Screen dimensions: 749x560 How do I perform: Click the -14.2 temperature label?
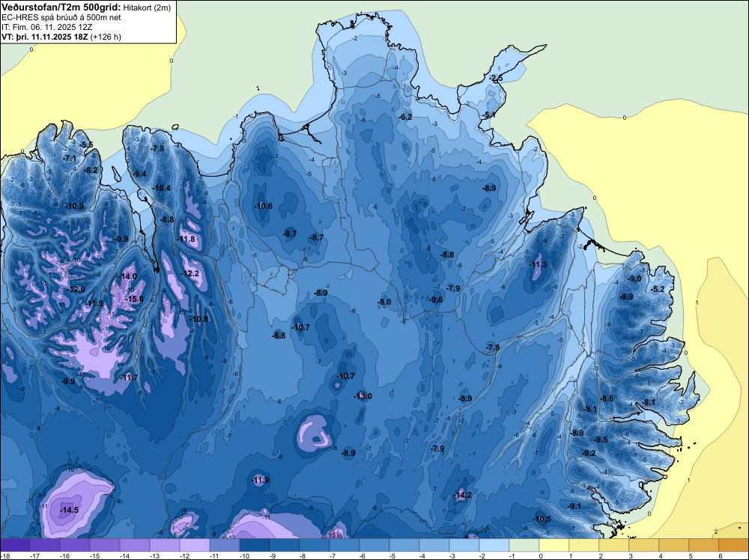(x=462, y=495)
